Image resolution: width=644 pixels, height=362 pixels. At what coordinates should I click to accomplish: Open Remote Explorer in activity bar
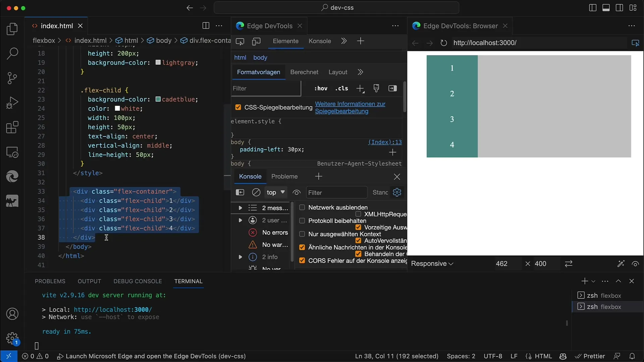[12, 152]
